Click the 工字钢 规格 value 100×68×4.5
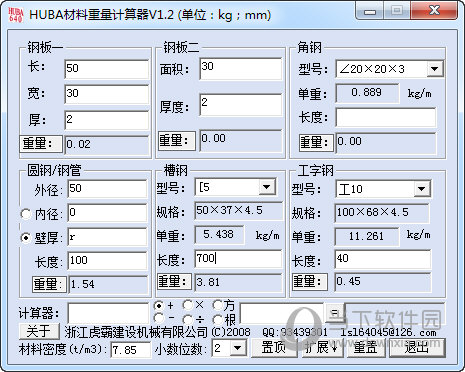Viewport: 465px width, 372px height. [382, 213]
